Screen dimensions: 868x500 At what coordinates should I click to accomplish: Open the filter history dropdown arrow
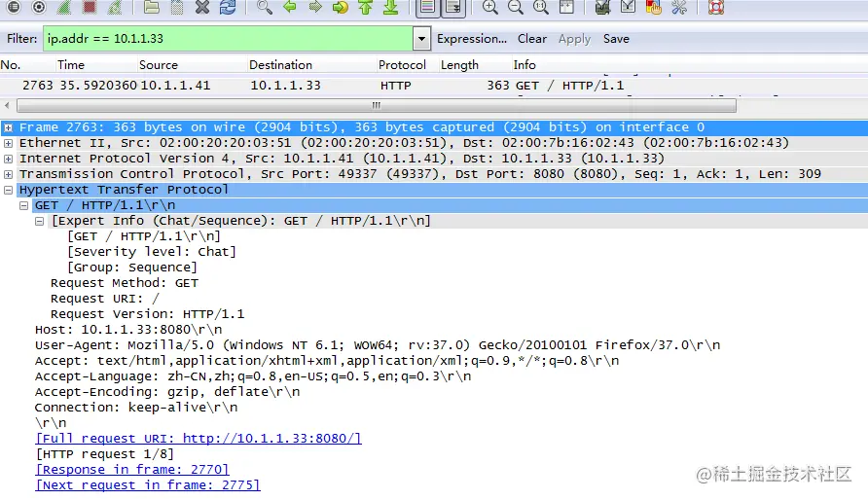(421, 39)
